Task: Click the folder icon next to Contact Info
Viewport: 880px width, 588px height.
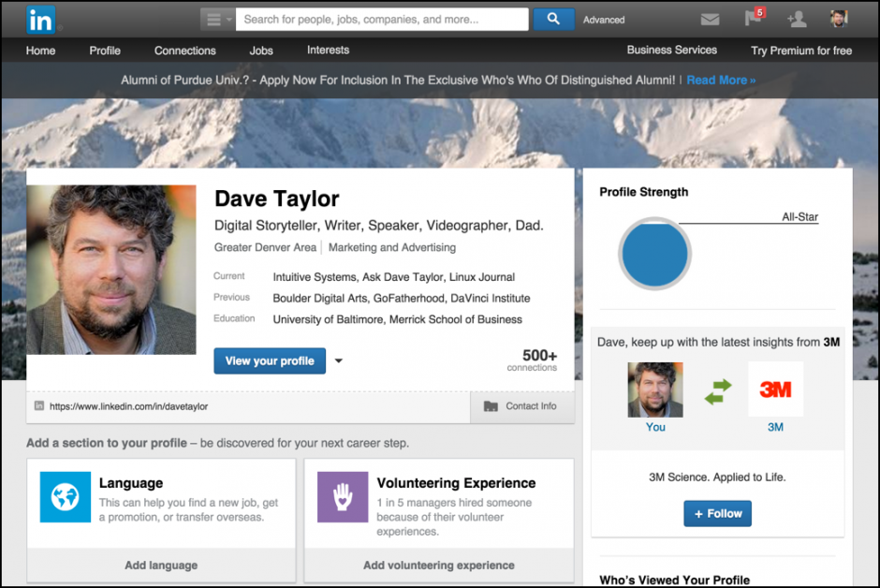Action: [x=491, y=406]
